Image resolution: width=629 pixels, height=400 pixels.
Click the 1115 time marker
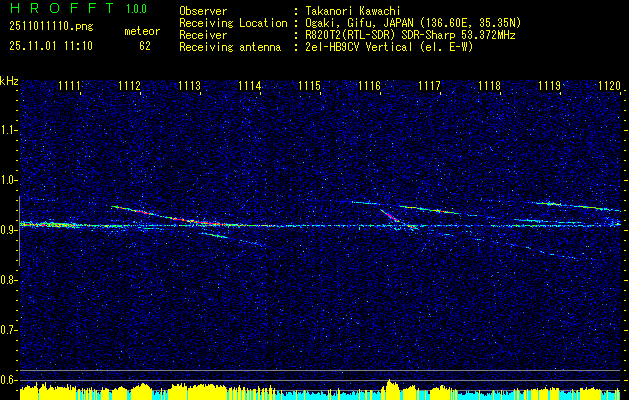pos(310,86)
